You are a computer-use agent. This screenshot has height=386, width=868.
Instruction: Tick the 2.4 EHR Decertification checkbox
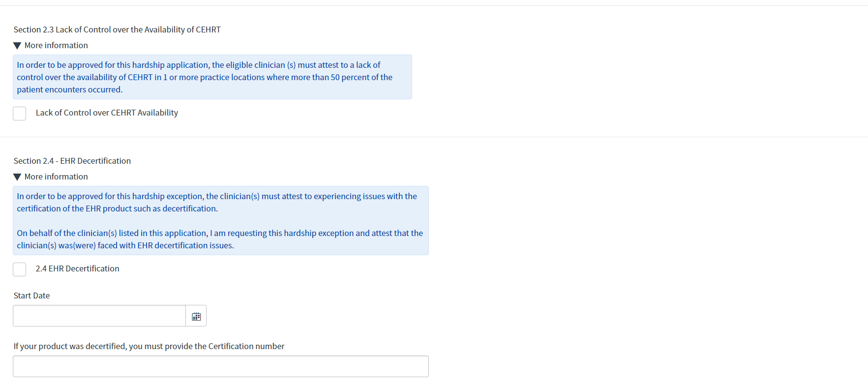tap(20, 269)
